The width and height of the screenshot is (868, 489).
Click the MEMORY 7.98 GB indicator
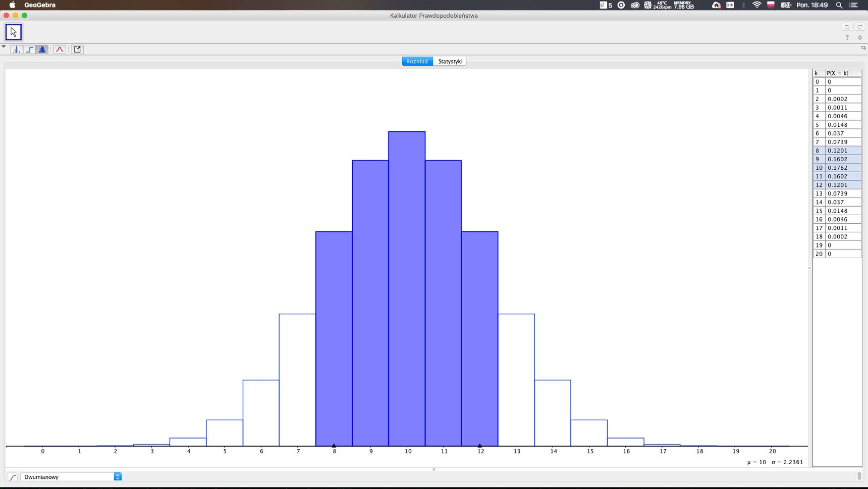683,5
